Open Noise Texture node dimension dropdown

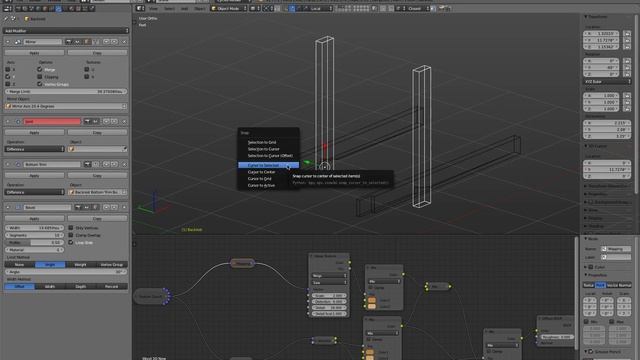[x=329, y=276]
